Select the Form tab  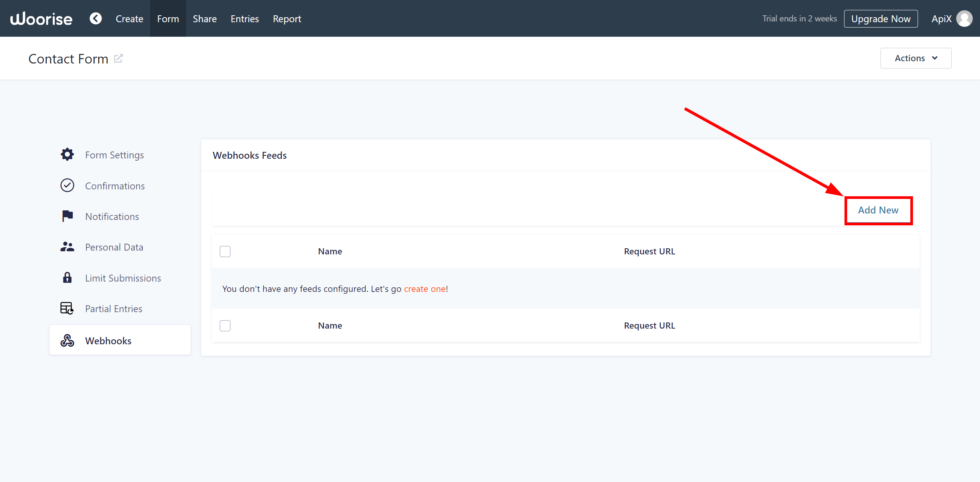pyautogui.click(x=168, y=19)
